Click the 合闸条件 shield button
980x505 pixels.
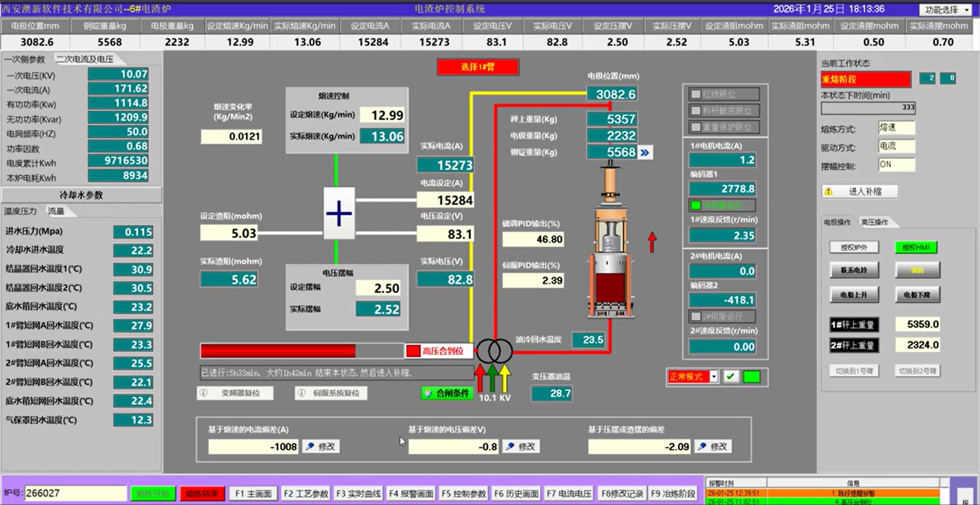(x=447, y=393)
